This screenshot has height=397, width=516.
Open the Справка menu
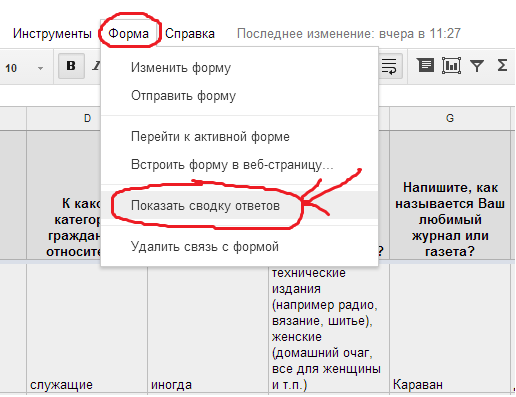pos(190,34)
